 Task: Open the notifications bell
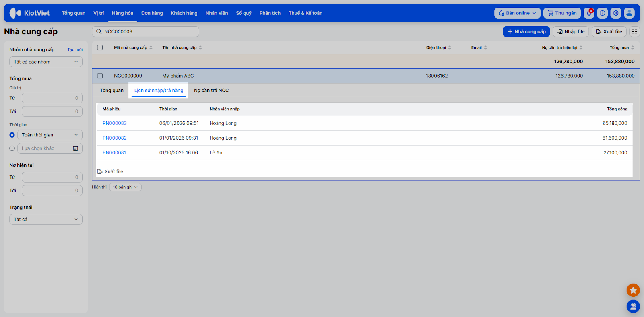tap(589, 13)
